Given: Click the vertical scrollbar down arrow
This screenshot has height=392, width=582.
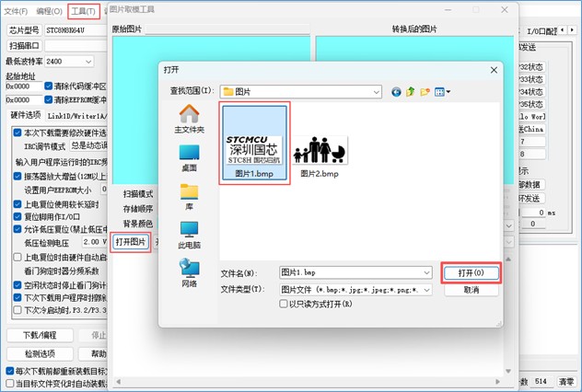Looking at the screenshot, I should click(x=508, y=371).
